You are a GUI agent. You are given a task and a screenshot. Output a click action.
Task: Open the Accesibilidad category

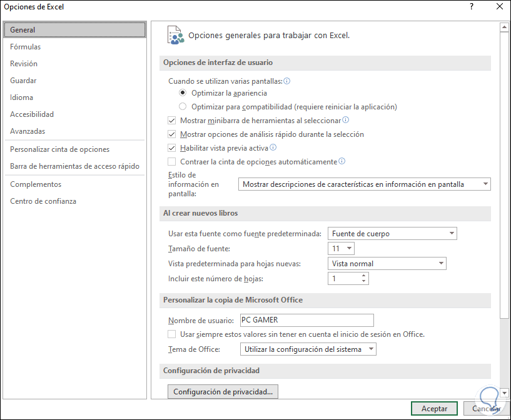(x=74, y=114)
